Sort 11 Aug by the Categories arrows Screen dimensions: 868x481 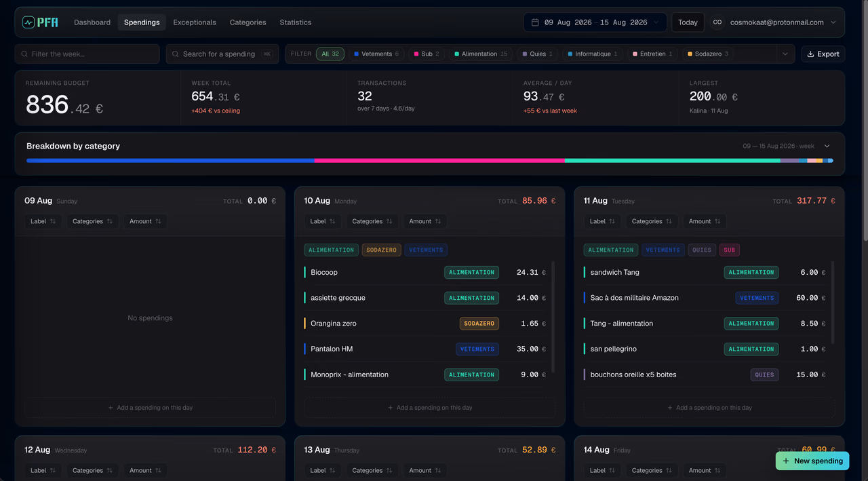669,221
